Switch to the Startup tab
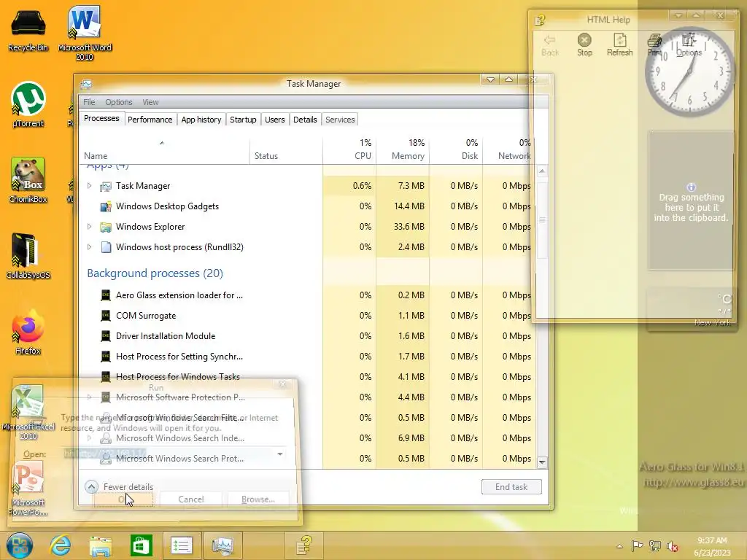Image resolution: width=747 pixels, height=560 pixels. coord(243,120)
